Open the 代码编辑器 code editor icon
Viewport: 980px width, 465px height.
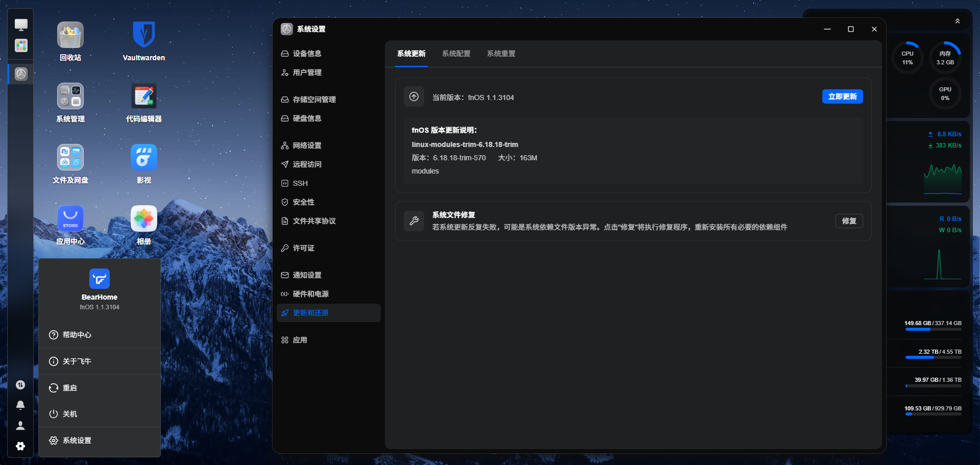point(144,96)
